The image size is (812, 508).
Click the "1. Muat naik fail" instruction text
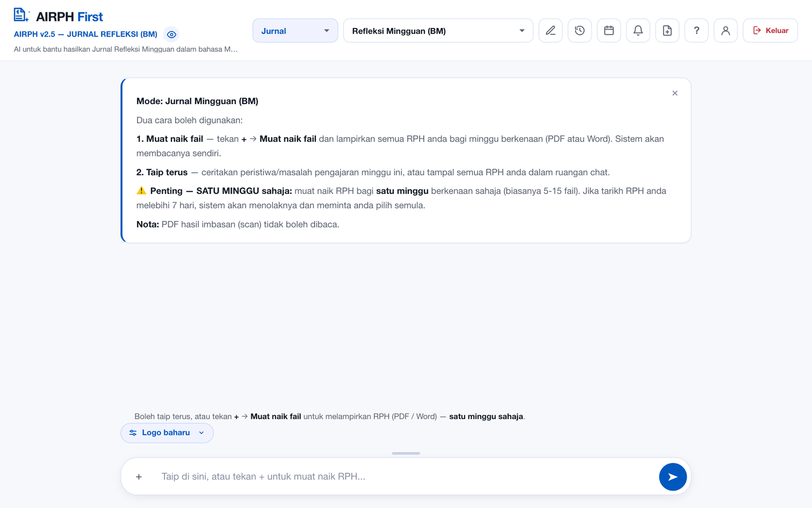[x=400, y=146]
